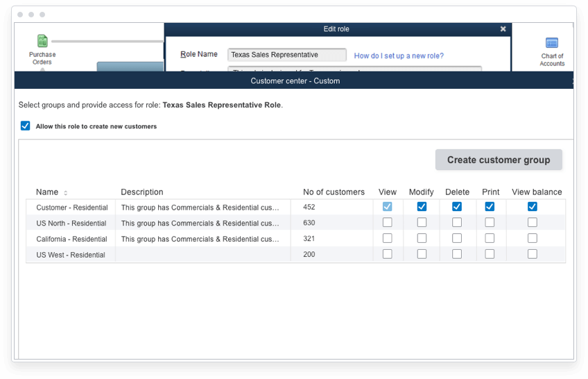
Task: Toggle Print for Customer - Residential
Action: pos(490,206)
